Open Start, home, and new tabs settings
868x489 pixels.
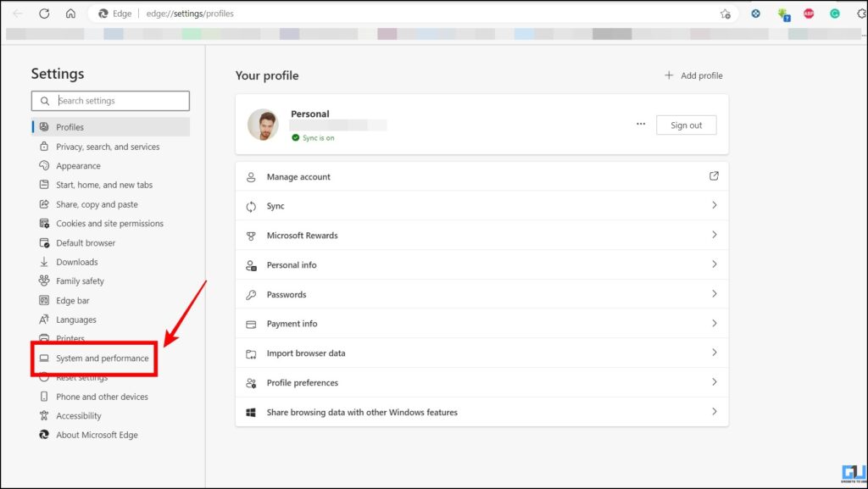tap(104, 185)
